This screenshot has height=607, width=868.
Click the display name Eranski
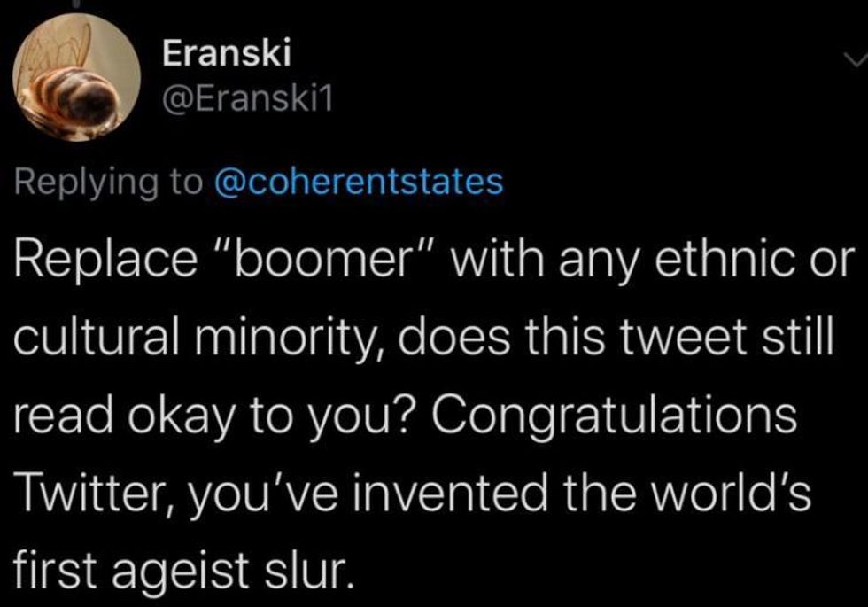(227, 55)
